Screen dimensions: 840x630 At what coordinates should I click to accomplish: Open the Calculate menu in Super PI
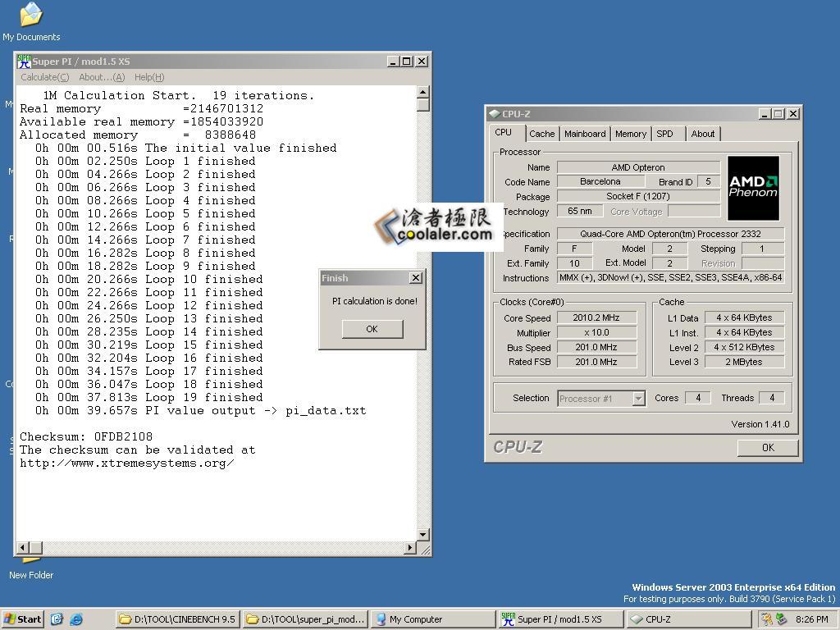pyautogui.click(x=44, y=77)
